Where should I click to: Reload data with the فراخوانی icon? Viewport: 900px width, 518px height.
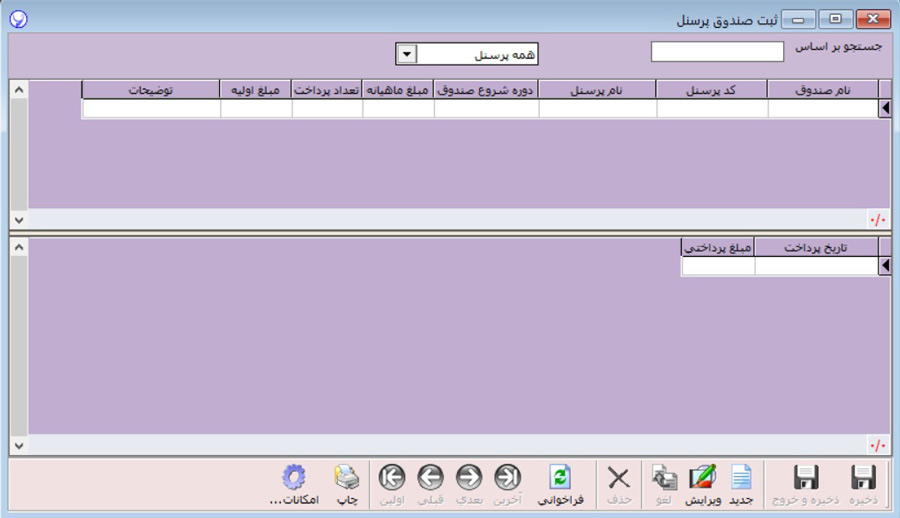(560, 479)
